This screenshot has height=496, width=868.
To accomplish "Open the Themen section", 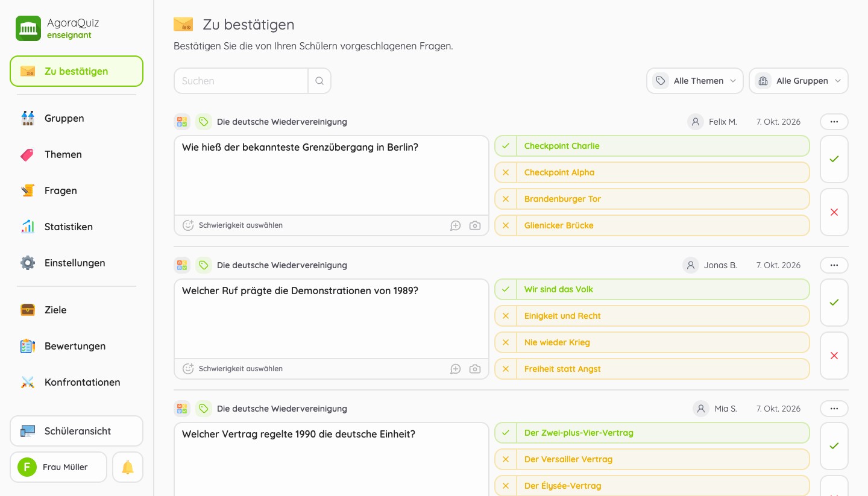I will [77, 154].
